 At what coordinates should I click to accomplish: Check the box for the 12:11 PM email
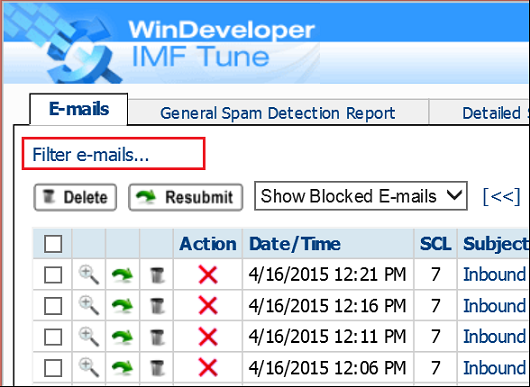(x=53, y=337)
